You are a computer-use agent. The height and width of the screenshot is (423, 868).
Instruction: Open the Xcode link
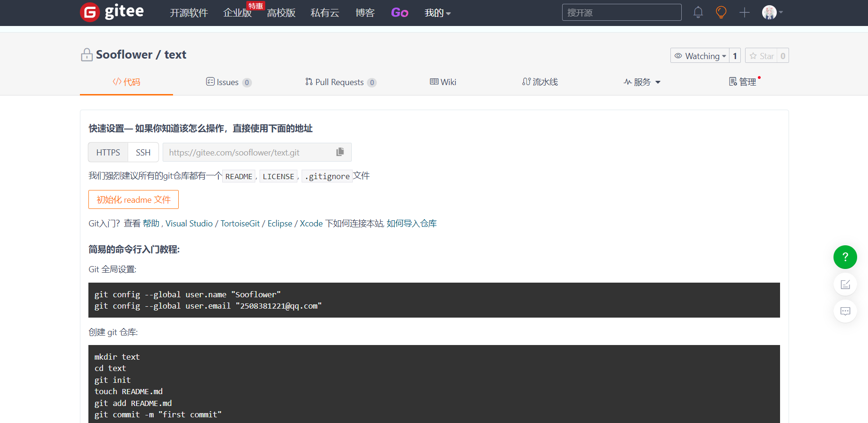(x=311, y=223)
